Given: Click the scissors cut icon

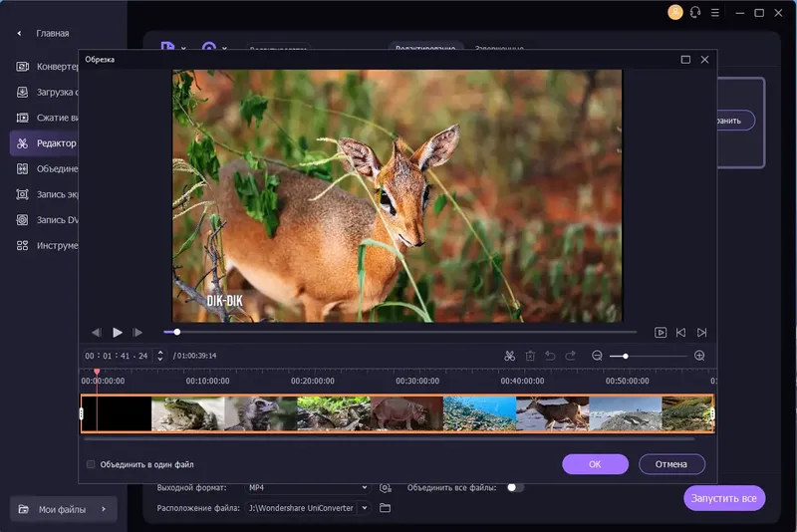Looking at the screenshot, I should click(x=509, y=356).
